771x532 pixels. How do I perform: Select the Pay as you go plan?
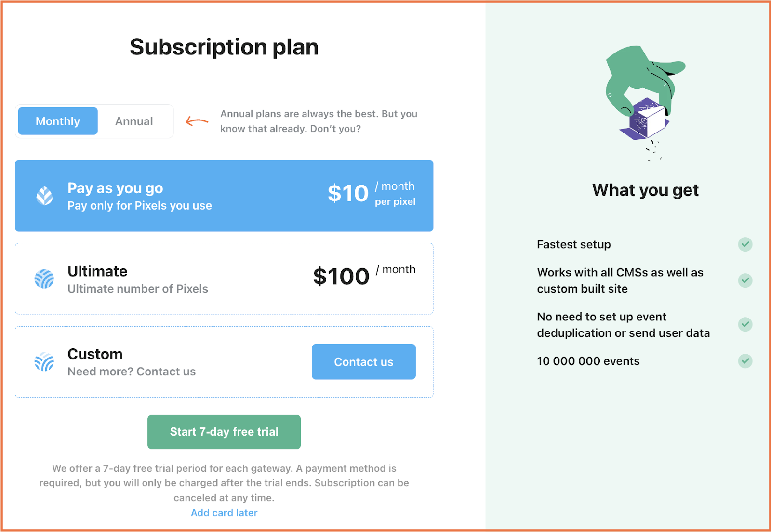[224, 196]
